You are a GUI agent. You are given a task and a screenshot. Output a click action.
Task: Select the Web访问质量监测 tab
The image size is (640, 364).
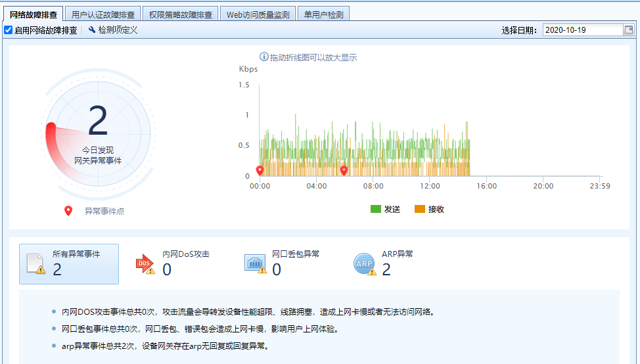pyautogui.click(x=257, y=14)
